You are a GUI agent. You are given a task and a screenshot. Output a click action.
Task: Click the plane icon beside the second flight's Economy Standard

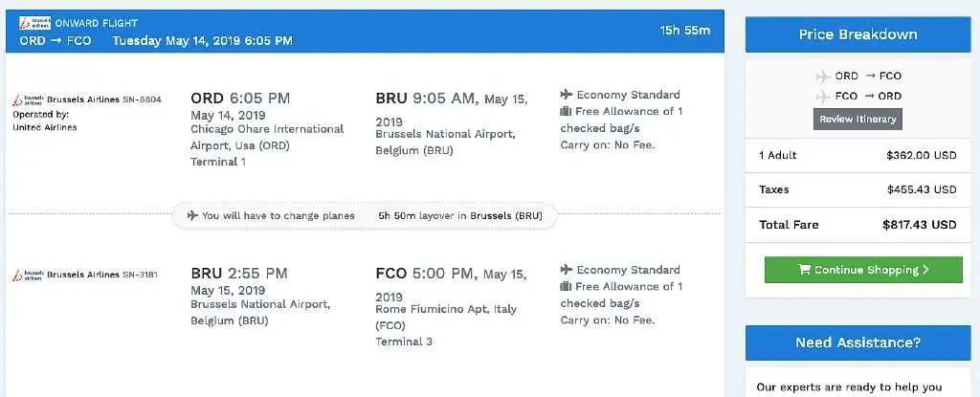tap(567, 270)
